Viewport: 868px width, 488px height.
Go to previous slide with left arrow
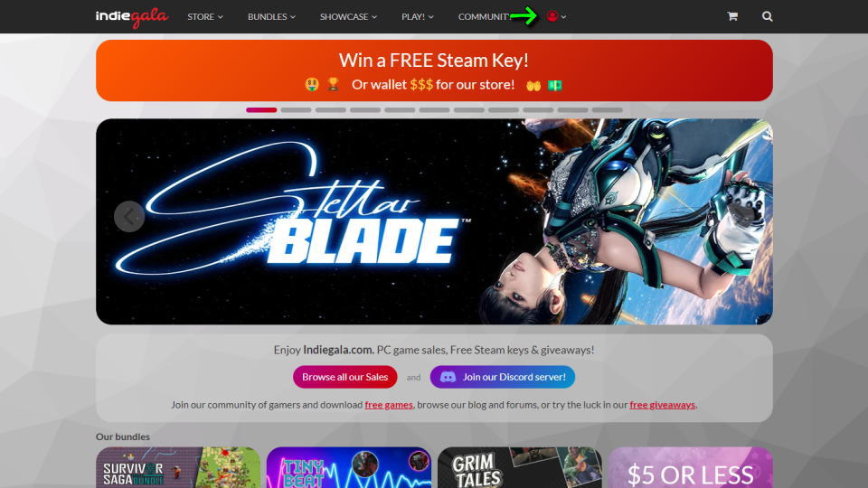click(x=129, y=216)
